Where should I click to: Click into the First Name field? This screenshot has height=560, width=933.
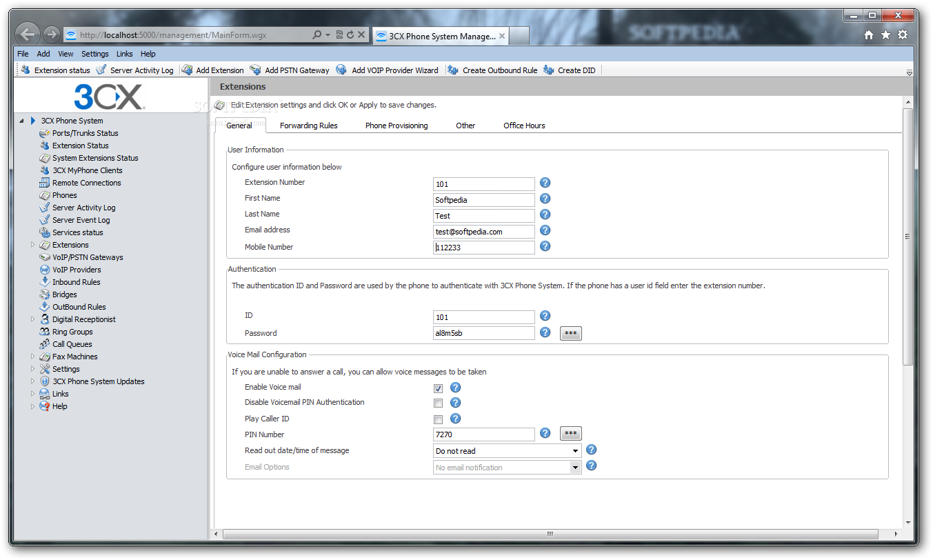tap(484, 200)
